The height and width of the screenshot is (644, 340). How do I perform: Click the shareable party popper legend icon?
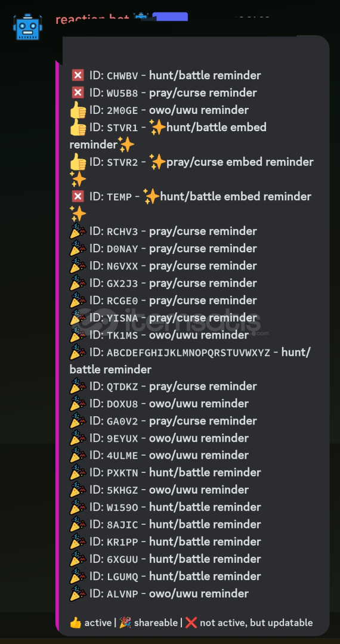[125, 623]
